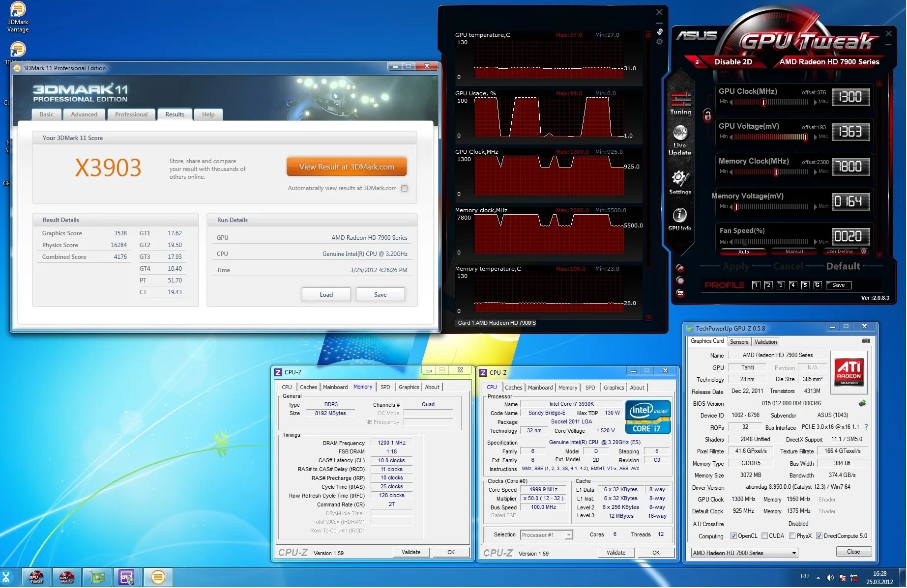Screen dimensions: 907x588
Task: Open Live Update in GPU Tweak
Action: [680, 140]
